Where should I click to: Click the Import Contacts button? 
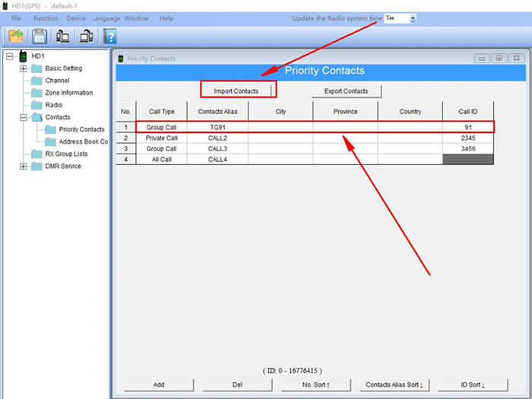point(236,91)
